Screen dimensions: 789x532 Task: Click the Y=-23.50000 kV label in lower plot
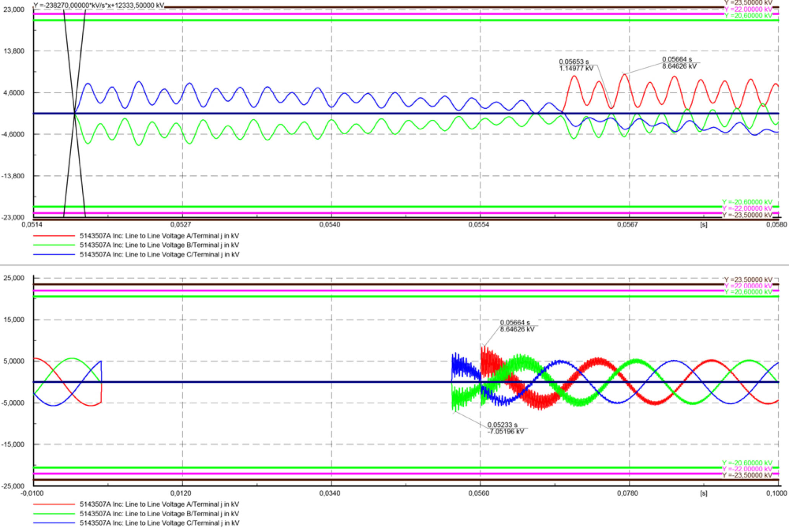747,475
